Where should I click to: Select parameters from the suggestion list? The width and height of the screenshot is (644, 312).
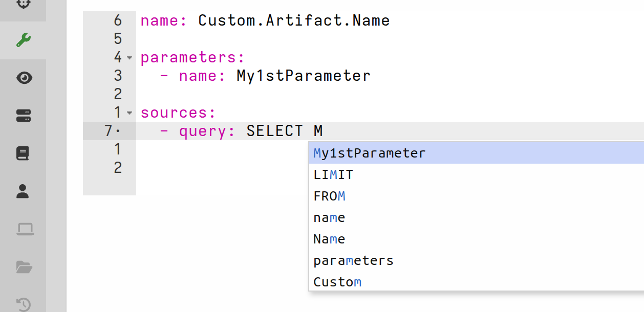[x=353, y=260]
